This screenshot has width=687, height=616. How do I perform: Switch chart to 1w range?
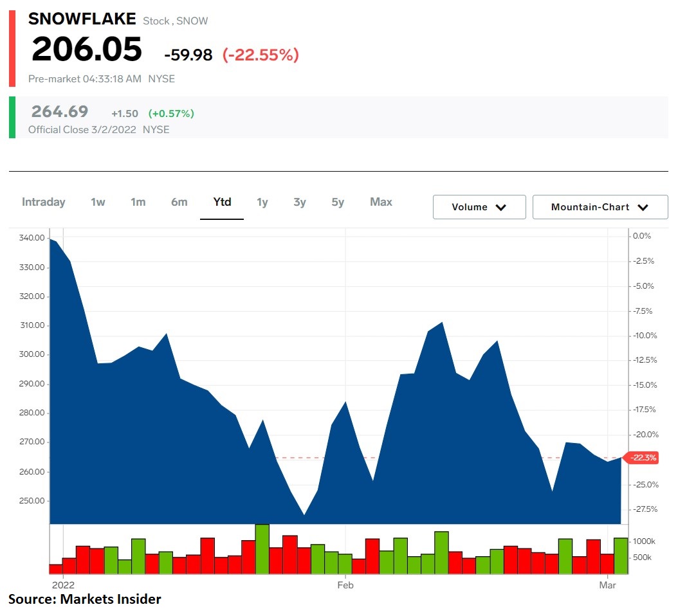(x=98, y=203)
